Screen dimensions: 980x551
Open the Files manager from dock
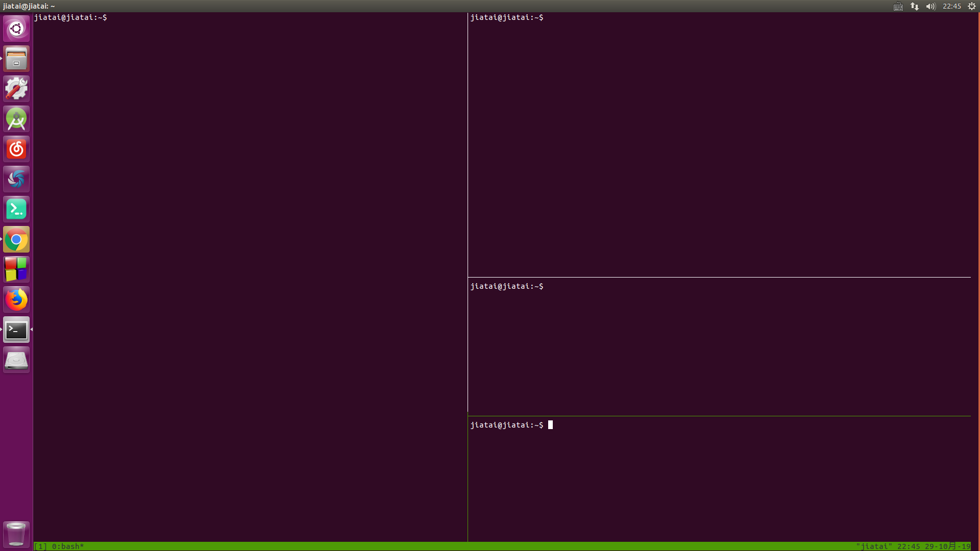coord(16,59)
